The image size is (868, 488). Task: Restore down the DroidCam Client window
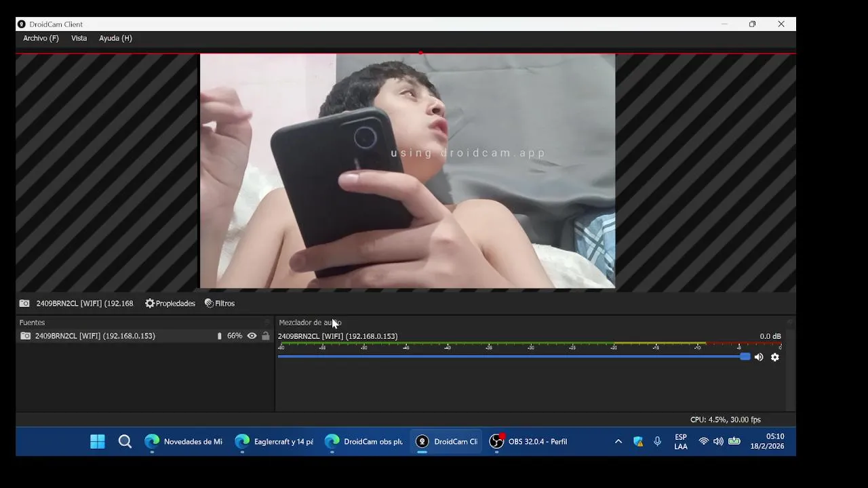pos(752,24)
